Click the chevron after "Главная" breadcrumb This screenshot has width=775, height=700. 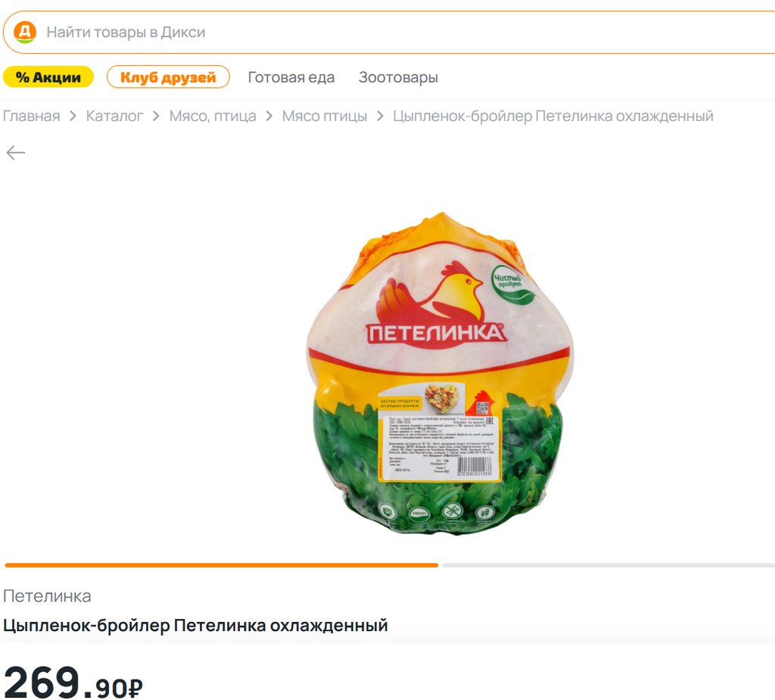click(x=73, y=117)
